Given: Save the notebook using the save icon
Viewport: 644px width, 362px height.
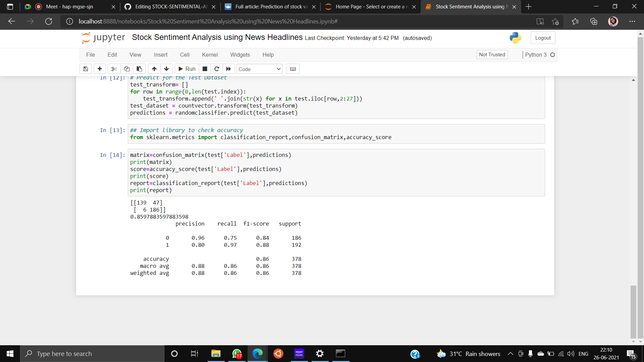Looking at the screenshot, I should coord(86,69).
